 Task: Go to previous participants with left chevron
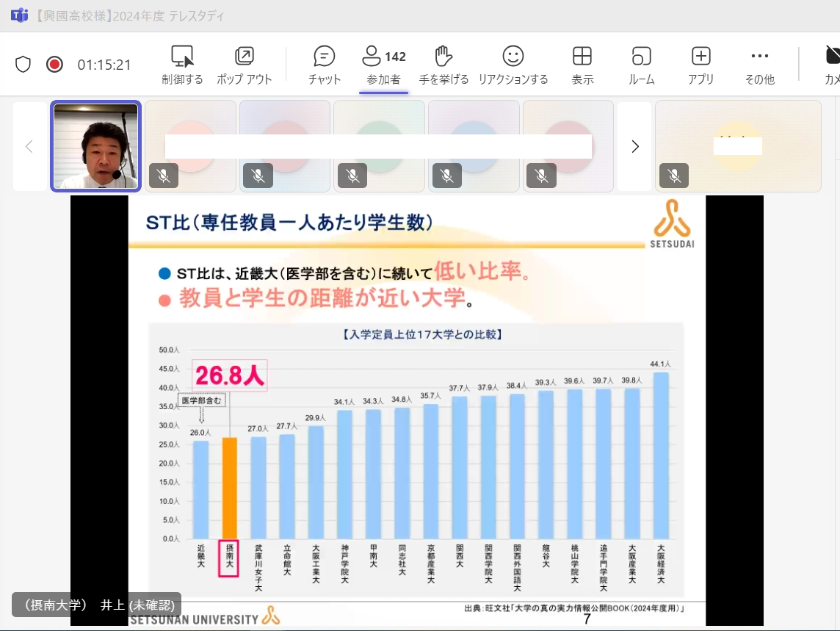(x=29, y=146)
